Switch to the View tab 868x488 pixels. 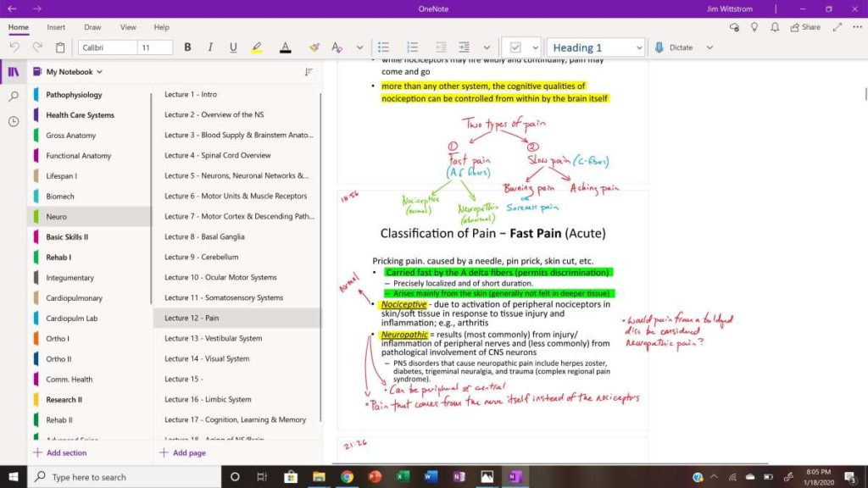[x=128, y=27]
